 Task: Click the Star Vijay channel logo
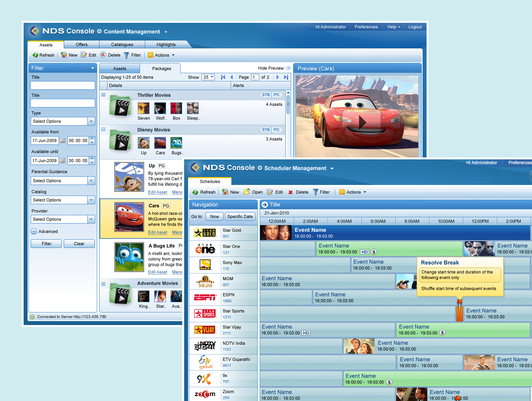click(205, 330)
